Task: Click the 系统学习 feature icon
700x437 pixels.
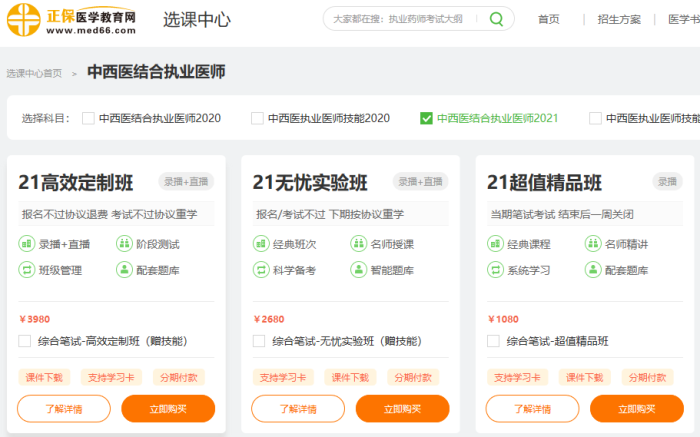Action: pyautogui.click(x=495, y=270)
